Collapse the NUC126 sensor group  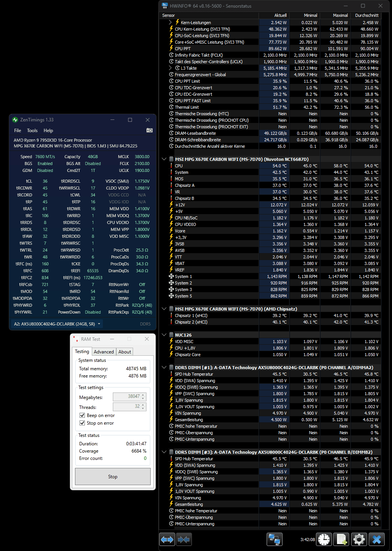tap(164, 335)
